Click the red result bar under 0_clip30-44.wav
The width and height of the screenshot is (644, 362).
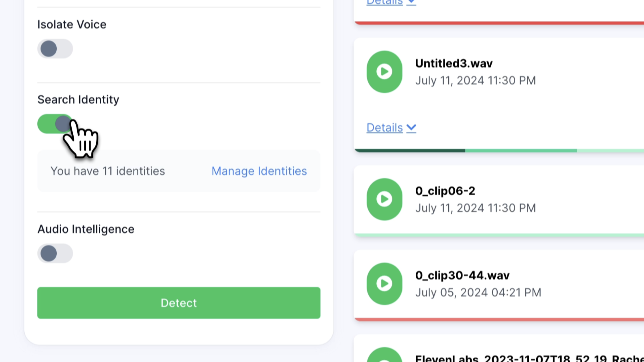(x=498, y=319)
